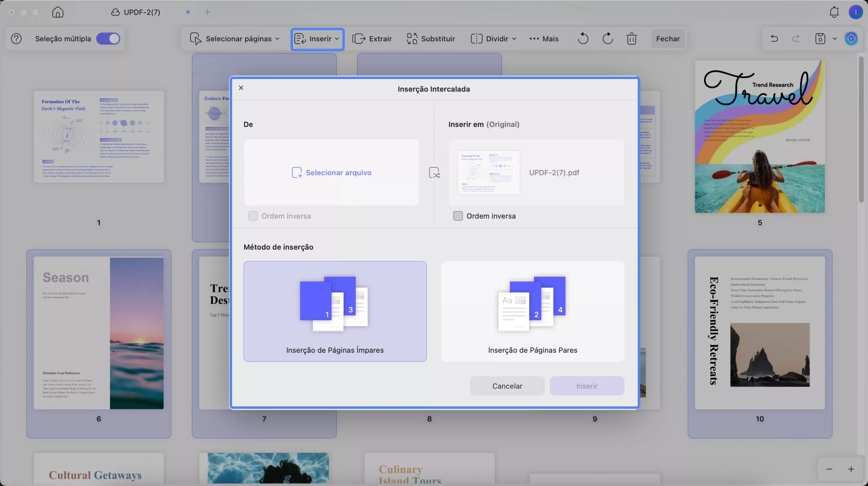This screenshot has height=486, width=868.
Task: Select page 10 Eco-Friendly Retreats thumbnail
Action: 760,333
